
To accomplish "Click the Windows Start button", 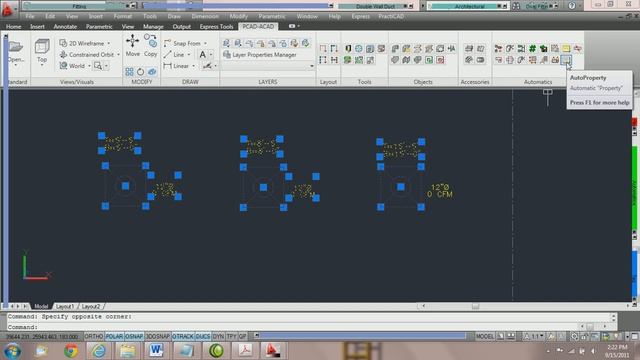I will 13,351.
